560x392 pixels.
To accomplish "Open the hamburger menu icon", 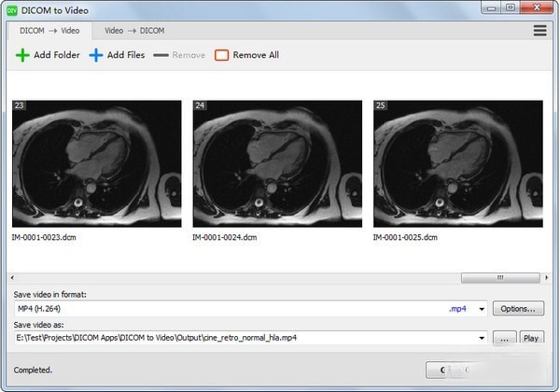I will coord(539,31).
